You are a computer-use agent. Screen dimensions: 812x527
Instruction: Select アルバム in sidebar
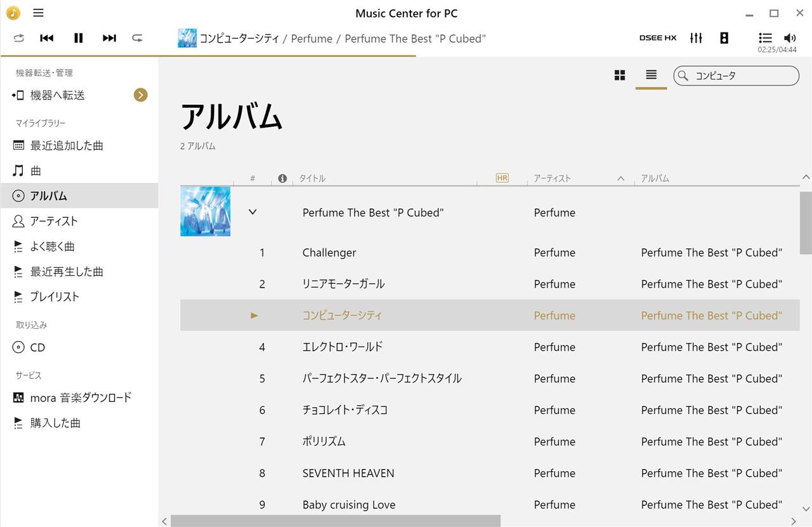pos(79,196)
